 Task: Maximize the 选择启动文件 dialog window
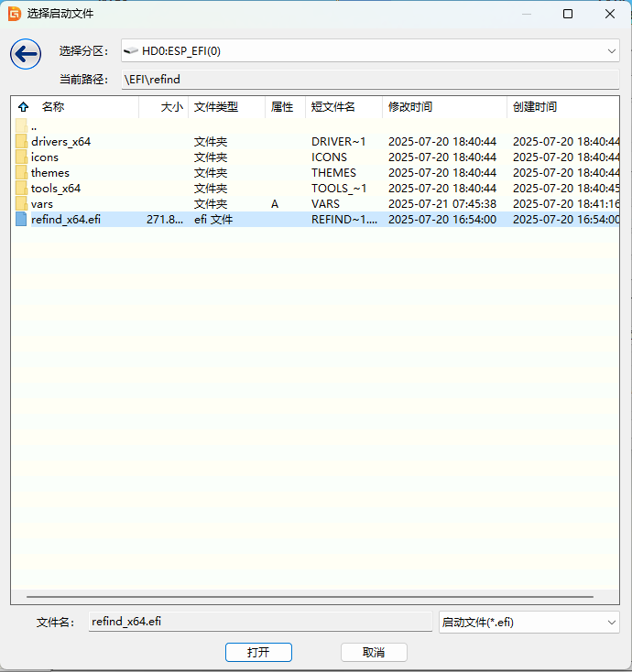pos(568,14)
